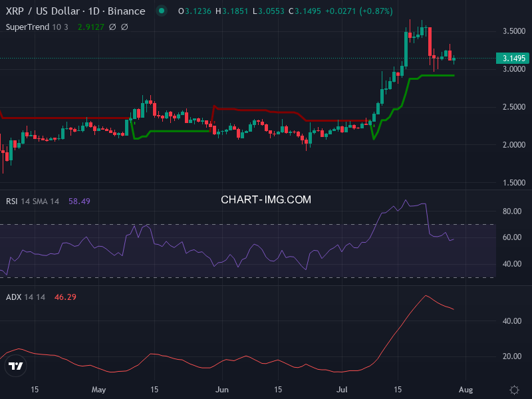Click price axis label 1.5000
This screenshot has width=532, height=399.
pos(514,183)
